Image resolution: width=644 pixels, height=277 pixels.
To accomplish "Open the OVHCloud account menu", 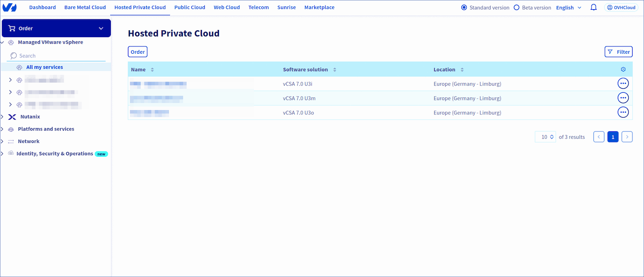I will click(x=621, y=7).
